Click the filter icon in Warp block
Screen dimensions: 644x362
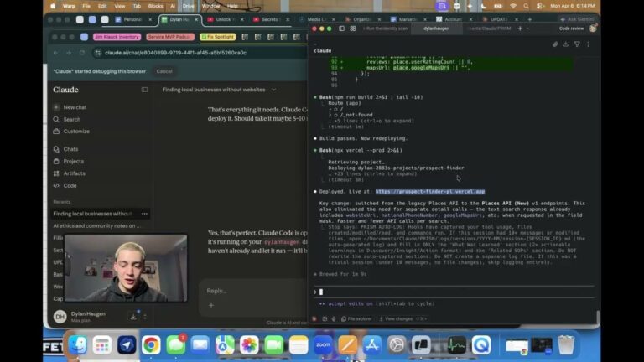(577, 44)
